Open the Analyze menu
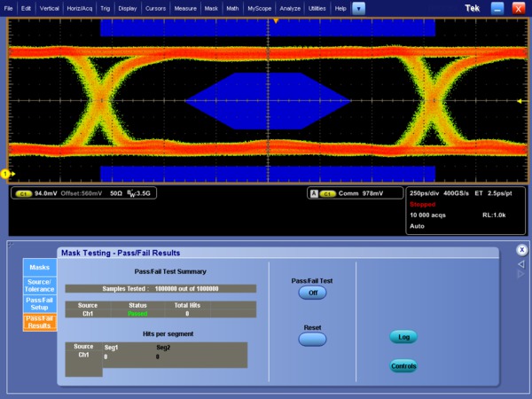Image resolution: width=532 pixels, height=399 pixels. point(289,8)
